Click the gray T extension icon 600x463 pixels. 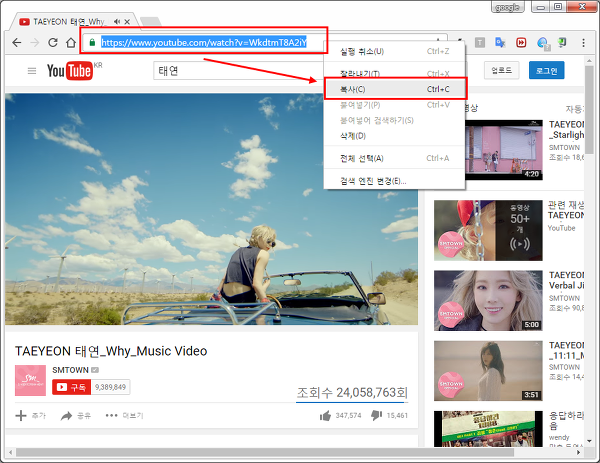coord(480,42)
